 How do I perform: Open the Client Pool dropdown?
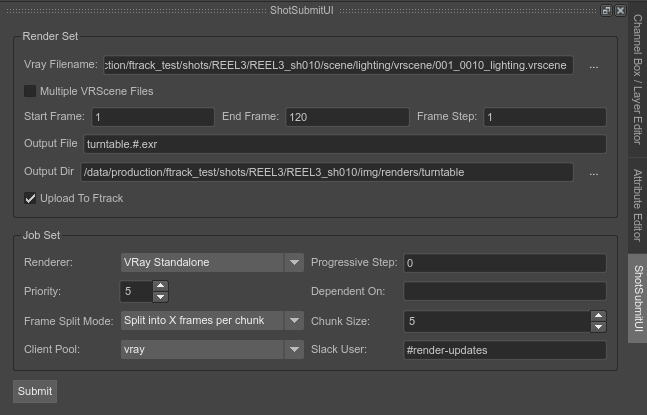click(212, 349)
